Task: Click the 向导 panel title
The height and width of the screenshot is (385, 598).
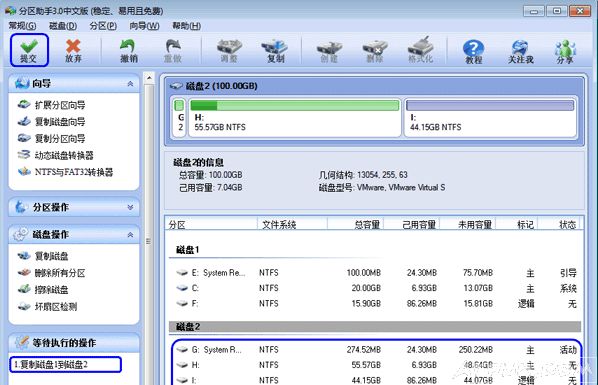Action: [42, 84]
